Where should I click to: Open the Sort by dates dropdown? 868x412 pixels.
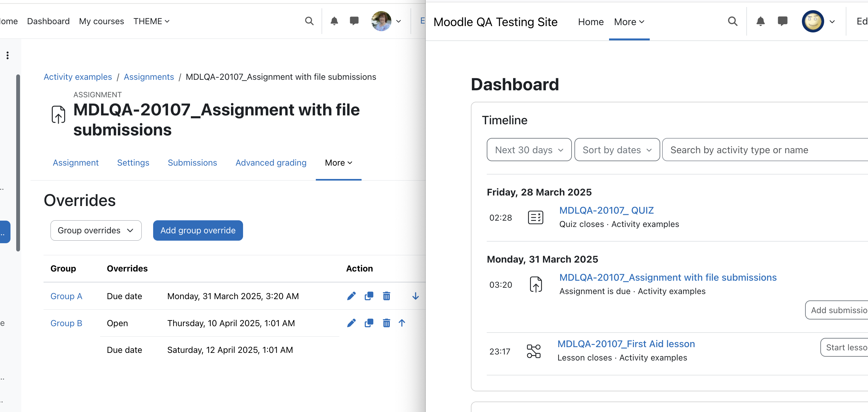[617, 149]
